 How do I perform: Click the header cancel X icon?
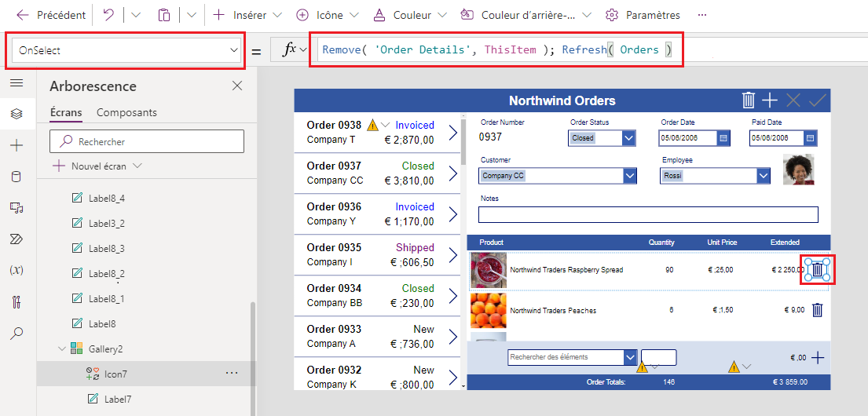click(x=793, y=100)
